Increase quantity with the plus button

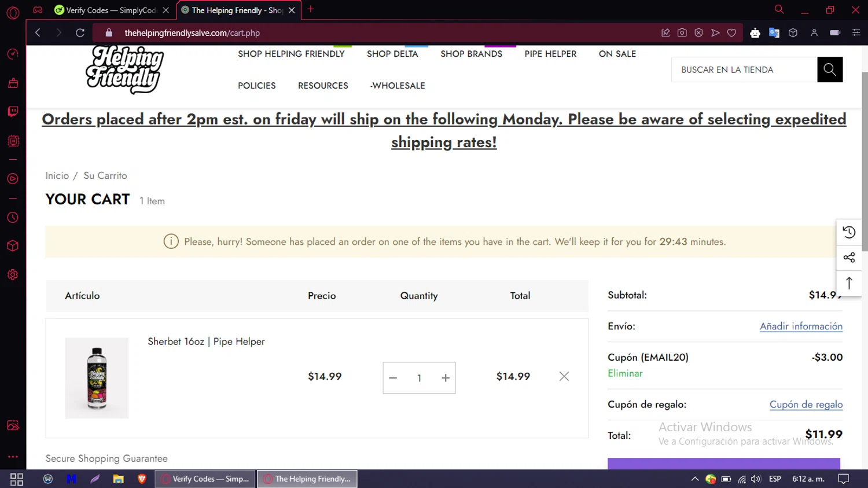pyautogui.click(x=446, y=378)
